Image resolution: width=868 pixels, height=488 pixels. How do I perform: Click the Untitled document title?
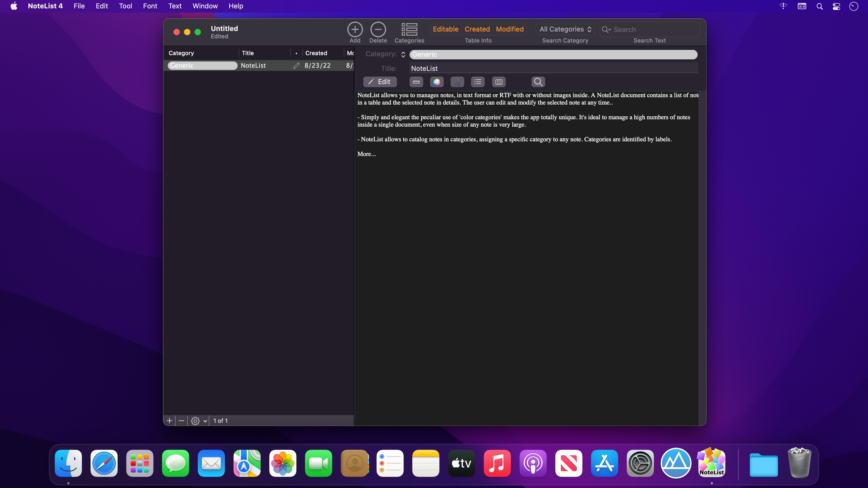pos(224,29)
